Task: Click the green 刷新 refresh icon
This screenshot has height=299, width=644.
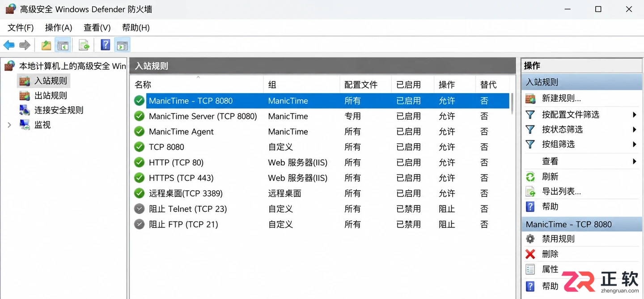Action: [530, 177]
